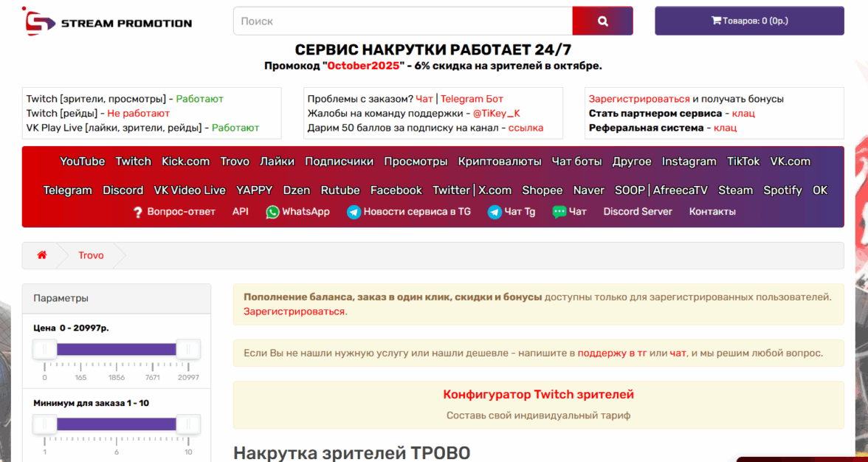This screenshot has width=868, height=462.
Task: Open Shopee category
Action: (542, 190)
